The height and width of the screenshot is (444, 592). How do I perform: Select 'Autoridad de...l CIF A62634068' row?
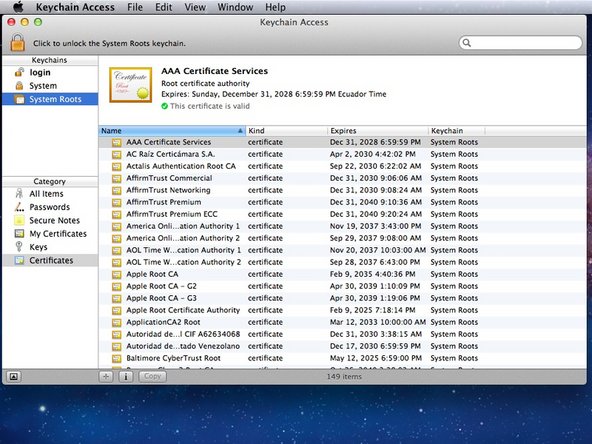coord(342,334)
